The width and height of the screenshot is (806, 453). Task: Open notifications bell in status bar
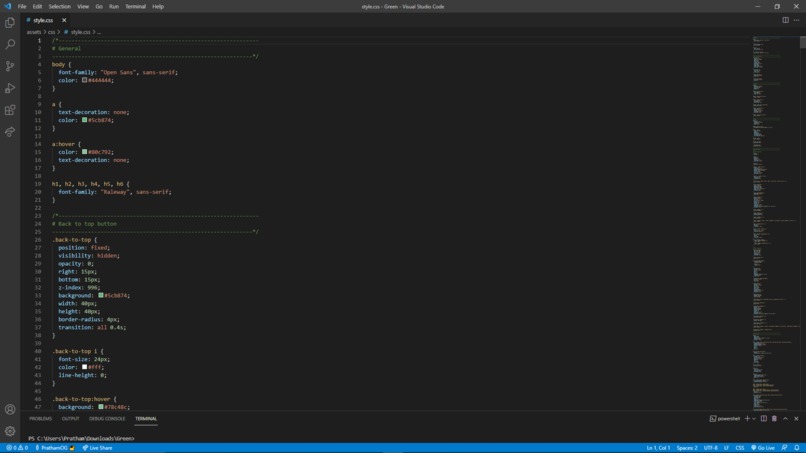click(x=797, y=448)
